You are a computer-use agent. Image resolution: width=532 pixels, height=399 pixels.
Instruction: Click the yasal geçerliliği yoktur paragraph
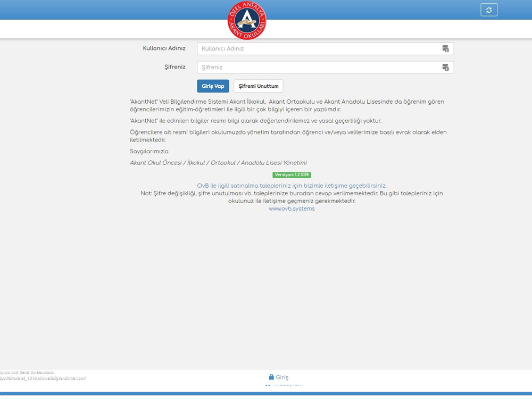coord(255,121)
